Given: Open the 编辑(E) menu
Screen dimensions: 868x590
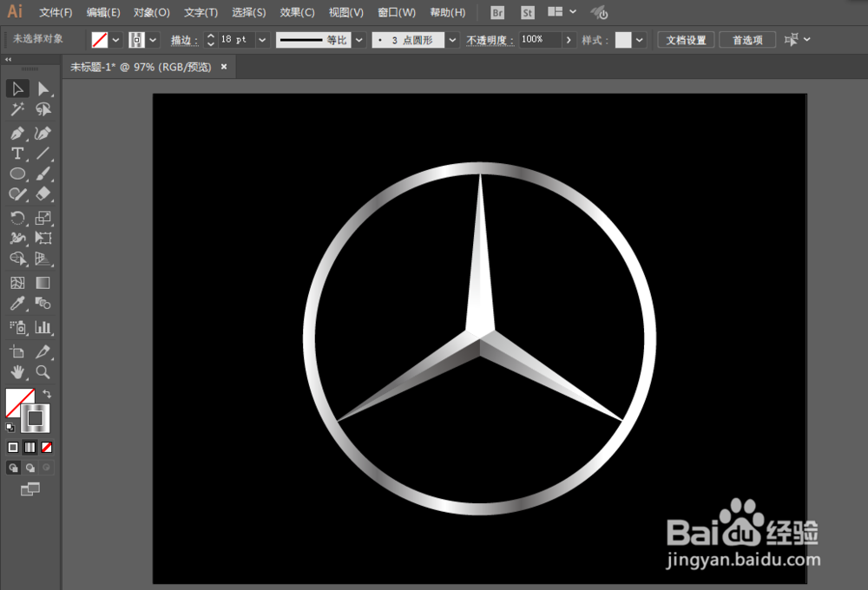Looking at the screenshot, I should [103, 12].
